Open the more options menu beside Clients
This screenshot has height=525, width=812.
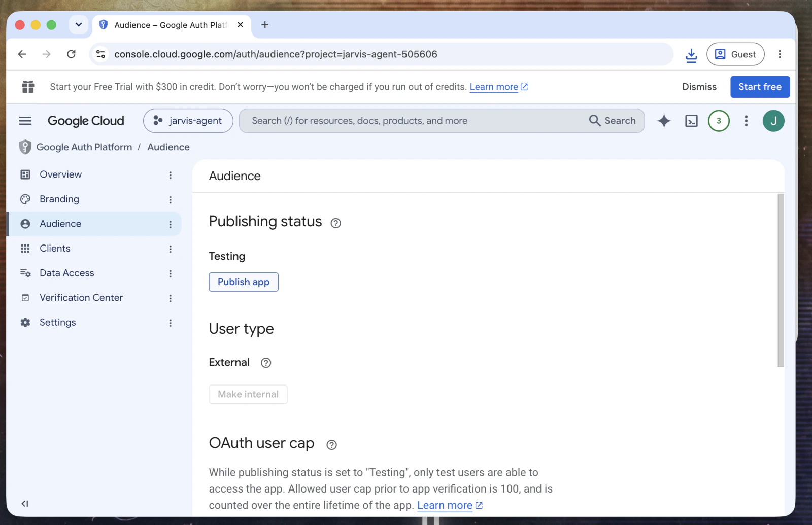[171, 249]
